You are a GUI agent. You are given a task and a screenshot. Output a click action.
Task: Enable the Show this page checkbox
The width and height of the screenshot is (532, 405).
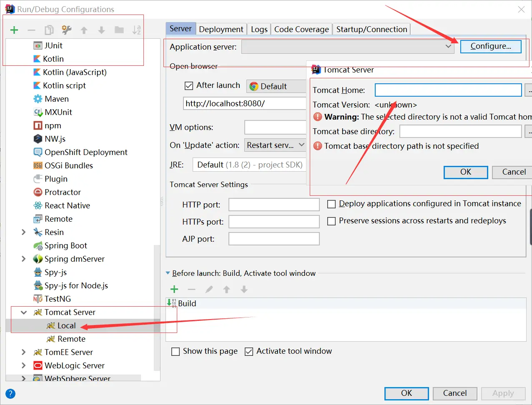(176, 352)
